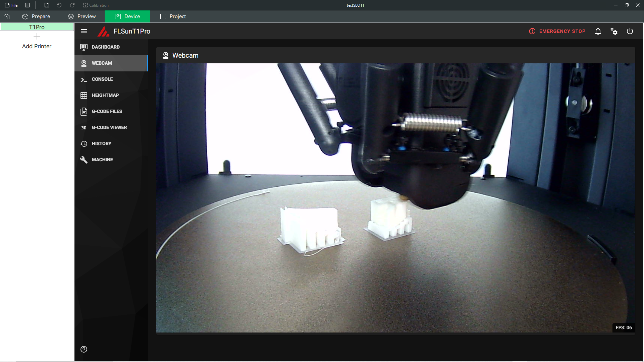Select the Webcam sidebar item
The width and height of the screenshot is (644, 362).
tap(111, 63)
